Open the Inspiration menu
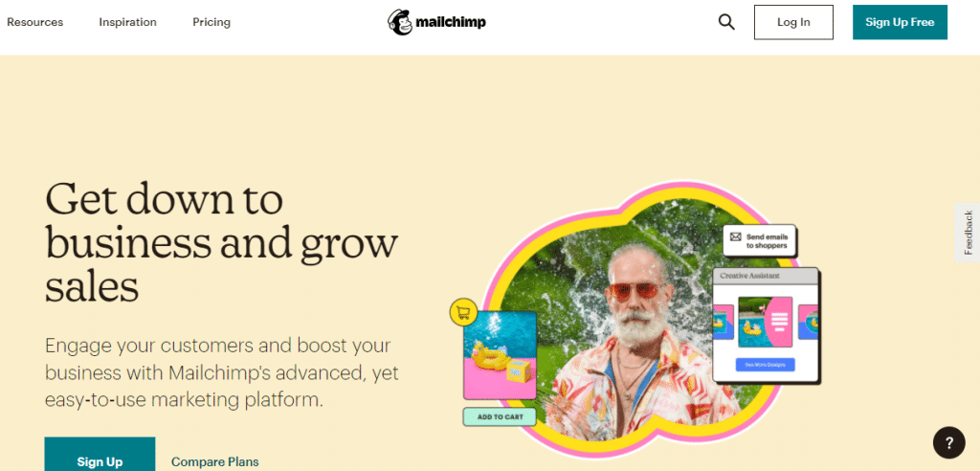The image size is (980, 471). pyautogui.click(x=127, y=23)
